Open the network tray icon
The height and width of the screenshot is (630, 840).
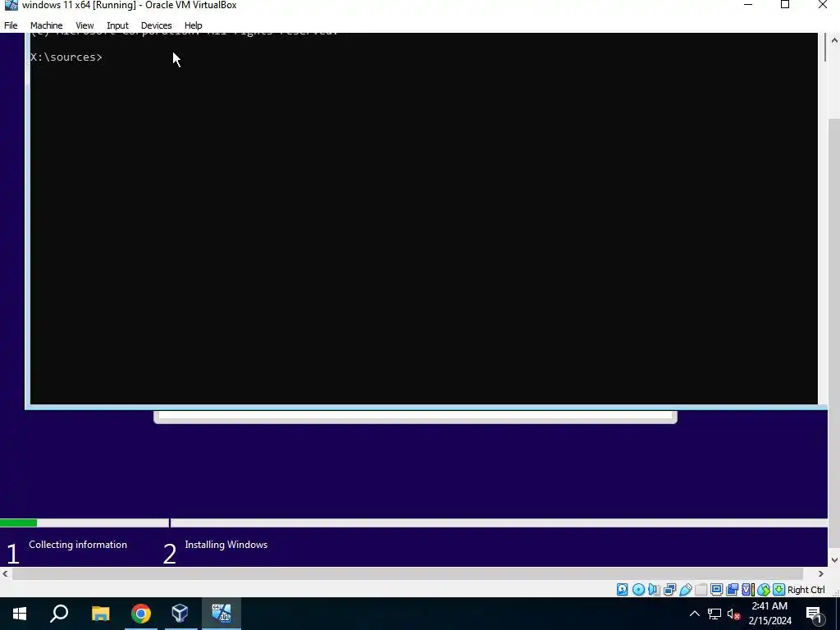point(714,614)
